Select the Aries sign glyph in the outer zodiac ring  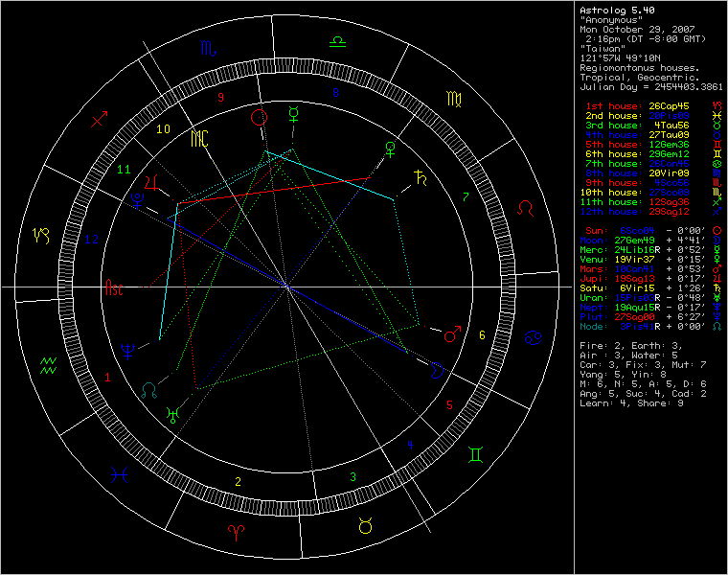[236, 533]
